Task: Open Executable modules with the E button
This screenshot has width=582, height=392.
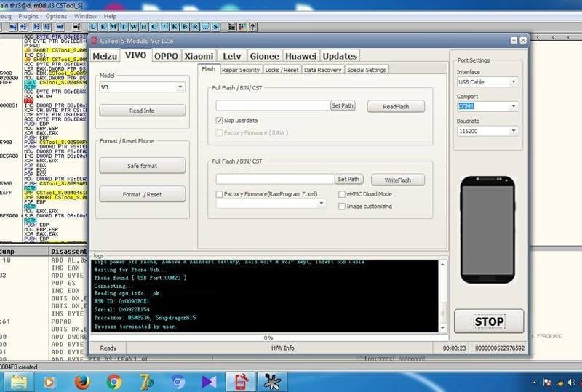Action: tap(103, 27)
